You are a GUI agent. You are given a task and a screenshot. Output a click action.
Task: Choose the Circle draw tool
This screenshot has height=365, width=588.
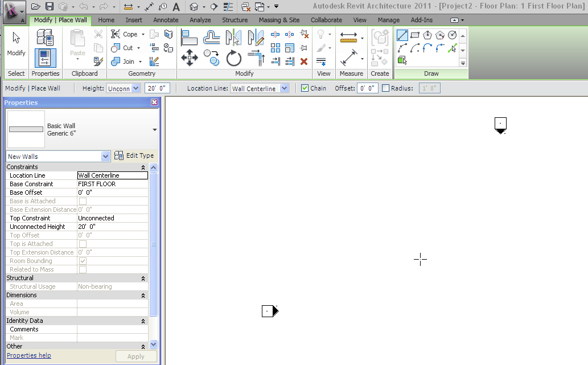click(x=453, y=35)
